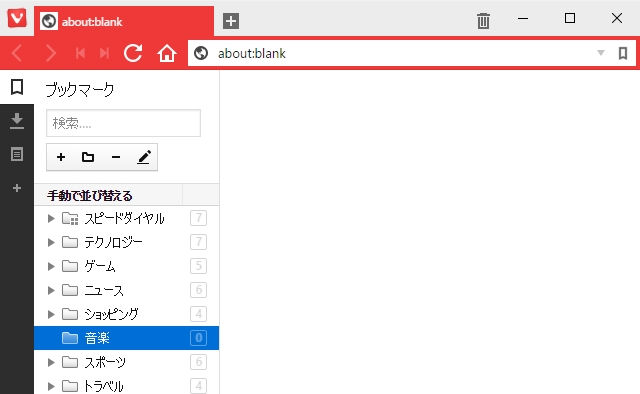Select the ゲーム folder row

(127, 266)
